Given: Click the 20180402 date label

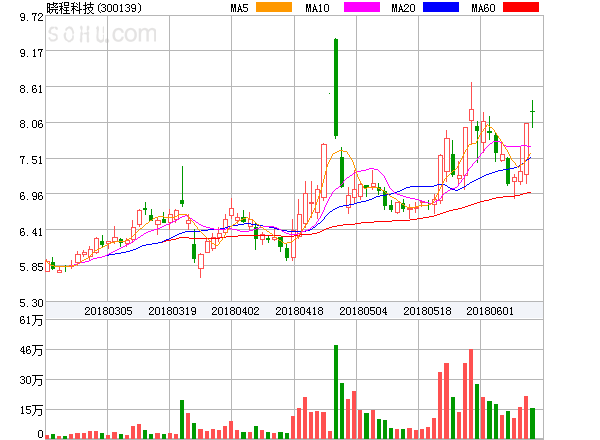Looking at the screenshot, I should [x=235, y=311].
